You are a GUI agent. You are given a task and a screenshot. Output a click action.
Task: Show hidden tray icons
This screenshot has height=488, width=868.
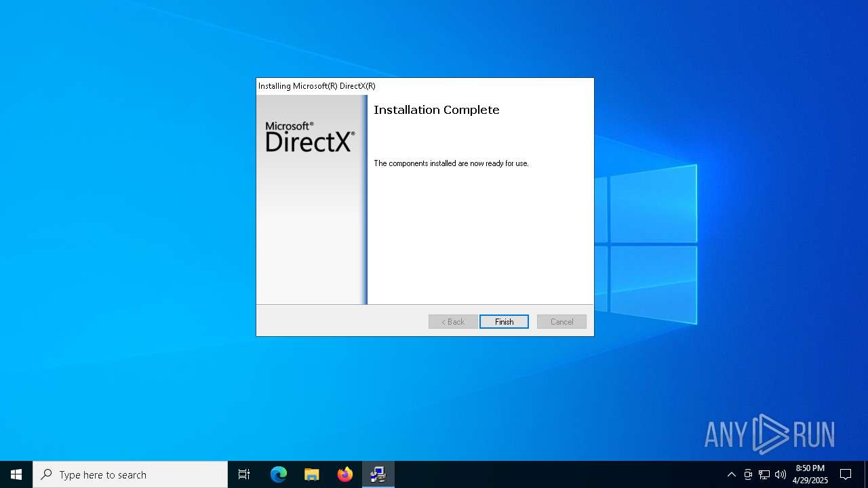731,474
